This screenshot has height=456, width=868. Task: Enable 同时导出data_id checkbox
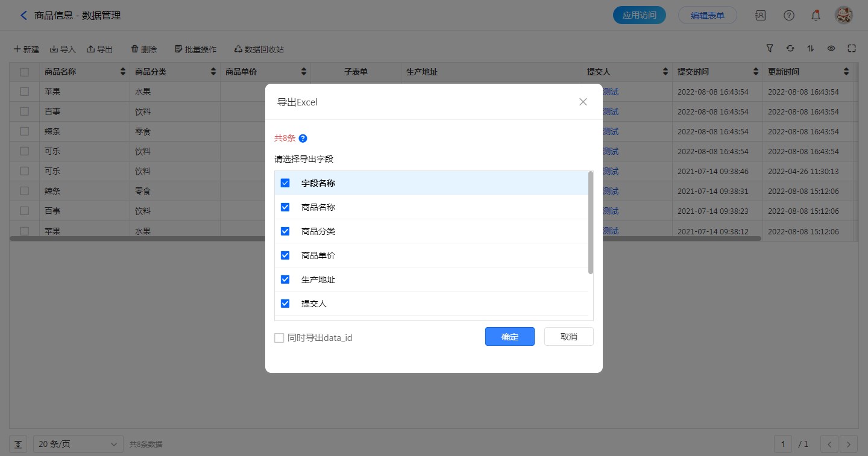[279, 338]
